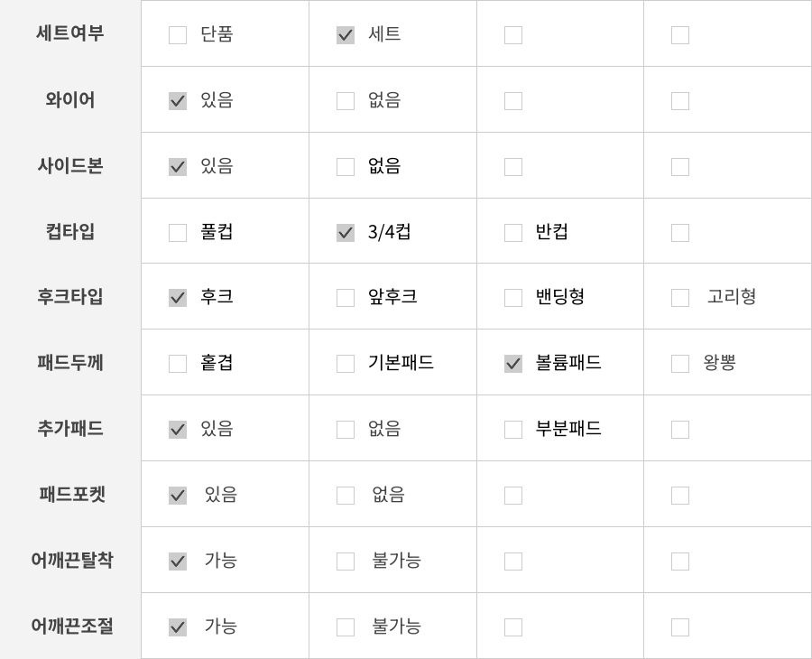This screenshot has width=812, height=659.
Task: Enable the 고리형 checkbox
Action: (x=680, y=298)
